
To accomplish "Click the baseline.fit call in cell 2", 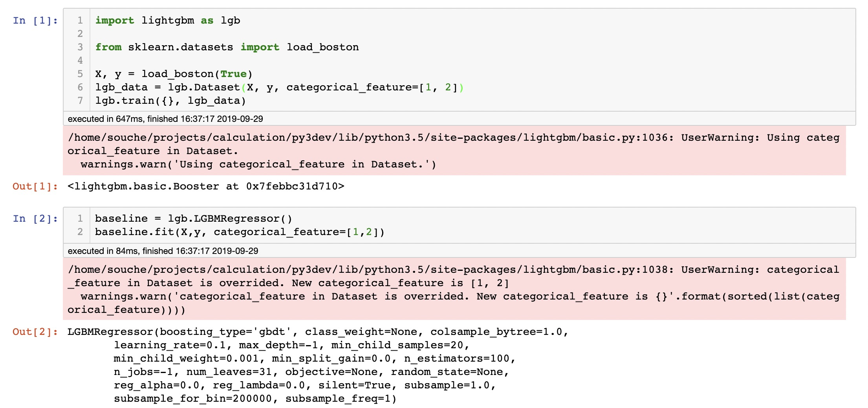I will [x=240, y=232].
